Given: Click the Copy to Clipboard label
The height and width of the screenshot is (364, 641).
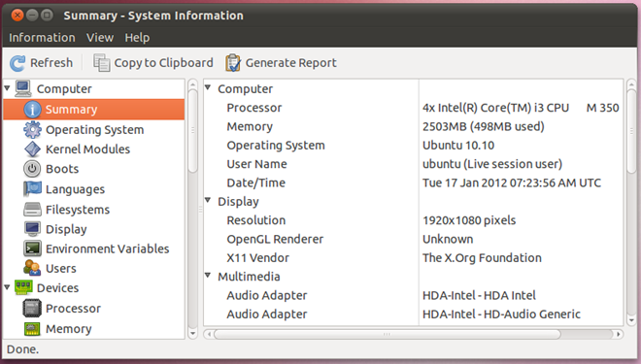Looking at the screenshot, I should 163,63.
